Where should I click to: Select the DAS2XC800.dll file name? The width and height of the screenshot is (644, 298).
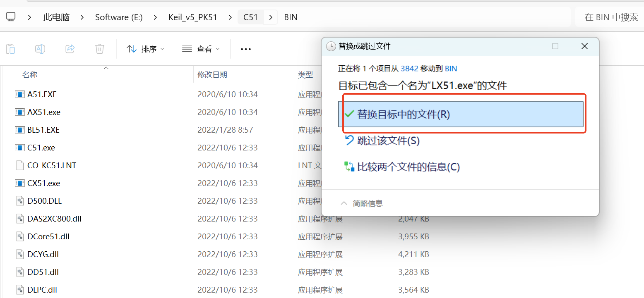point(54,219)
